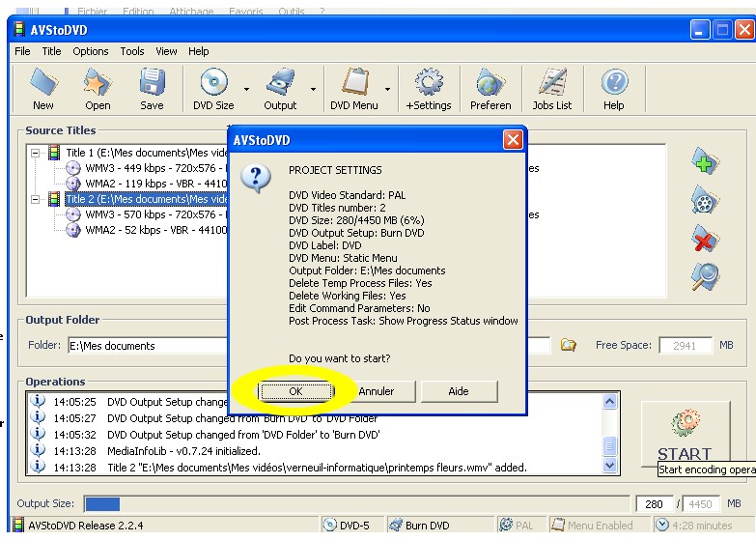
Task: Expand the DVD Menu dropdown arrow
Action: coord(387,90)
